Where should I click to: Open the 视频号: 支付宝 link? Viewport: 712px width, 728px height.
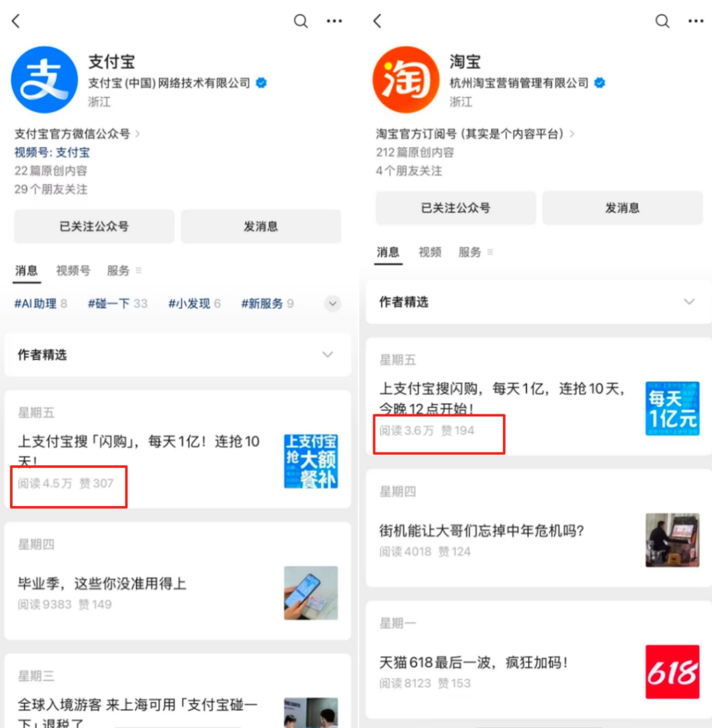(x=52, y=153)
